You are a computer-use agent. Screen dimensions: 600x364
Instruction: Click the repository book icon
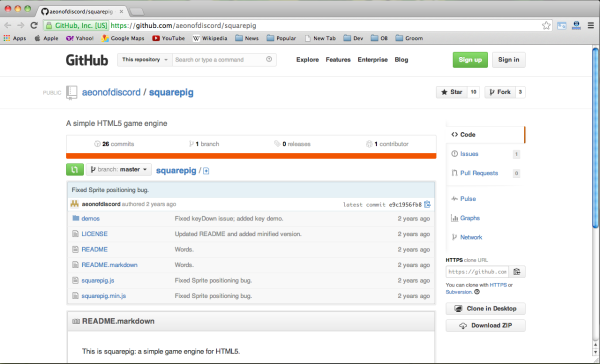pyautogui.click(x=72, y=92)
